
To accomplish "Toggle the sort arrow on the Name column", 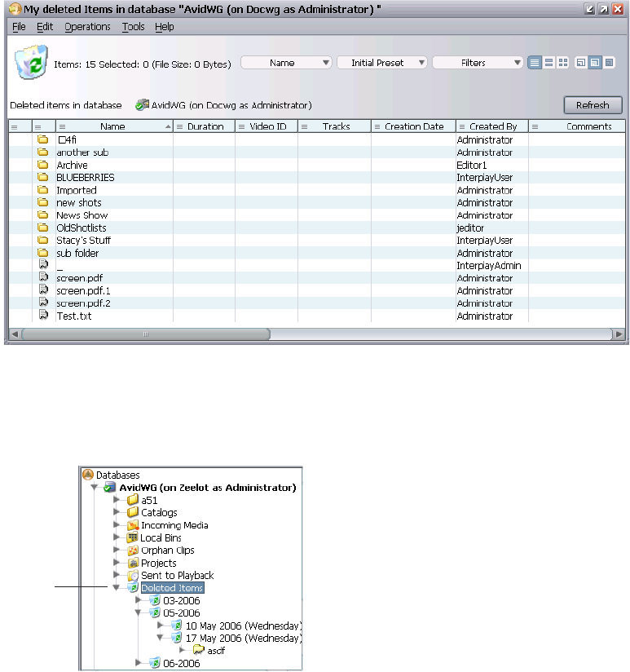I will coord(168,126).
